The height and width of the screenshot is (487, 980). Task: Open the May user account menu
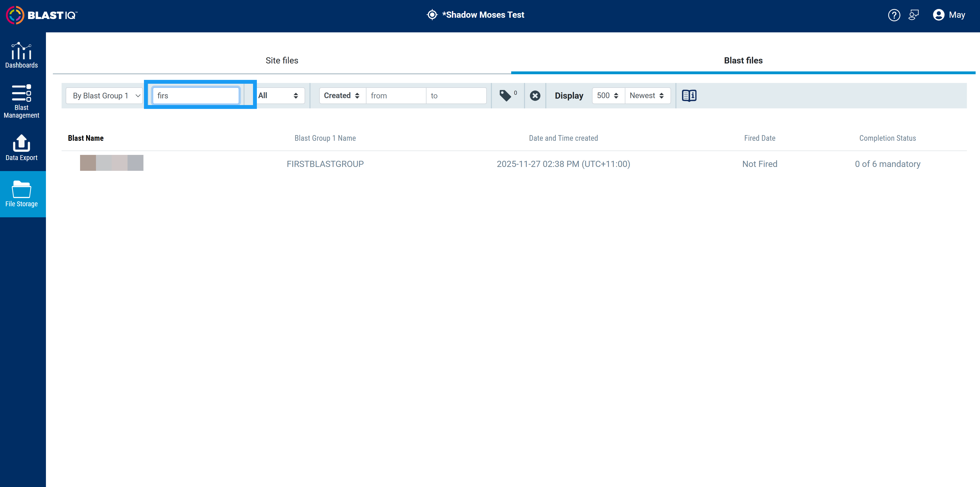click(949, 15)
